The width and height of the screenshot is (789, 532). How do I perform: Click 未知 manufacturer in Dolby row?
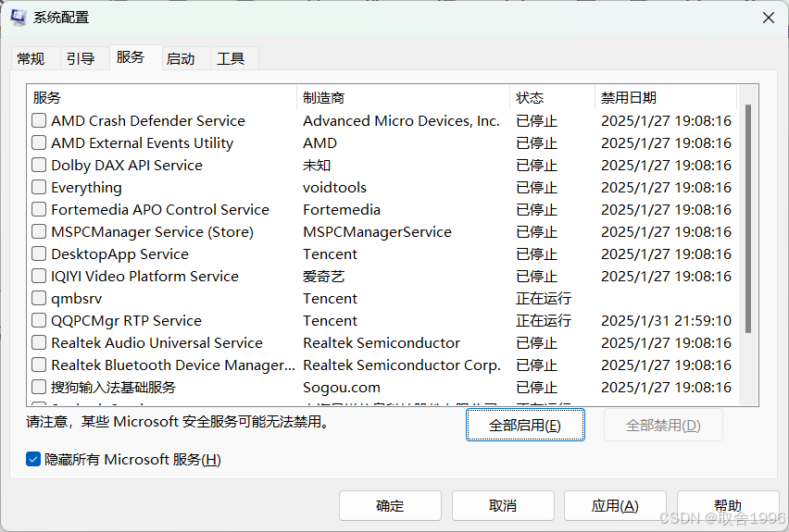pyautogui.click(x=317, y=165)
